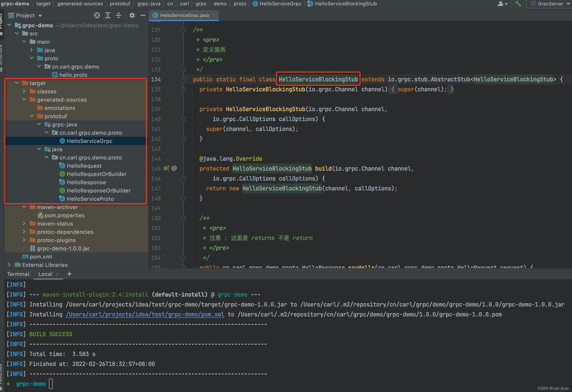Open a new terminal session with plus icon
This screenshot has width=572, height=392.
pyautogui.click(x=69, y=274)
